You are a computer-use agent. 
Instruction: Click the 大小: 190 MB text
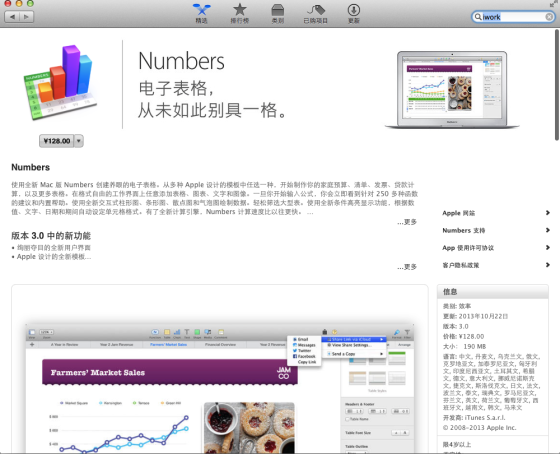[464, 346]
